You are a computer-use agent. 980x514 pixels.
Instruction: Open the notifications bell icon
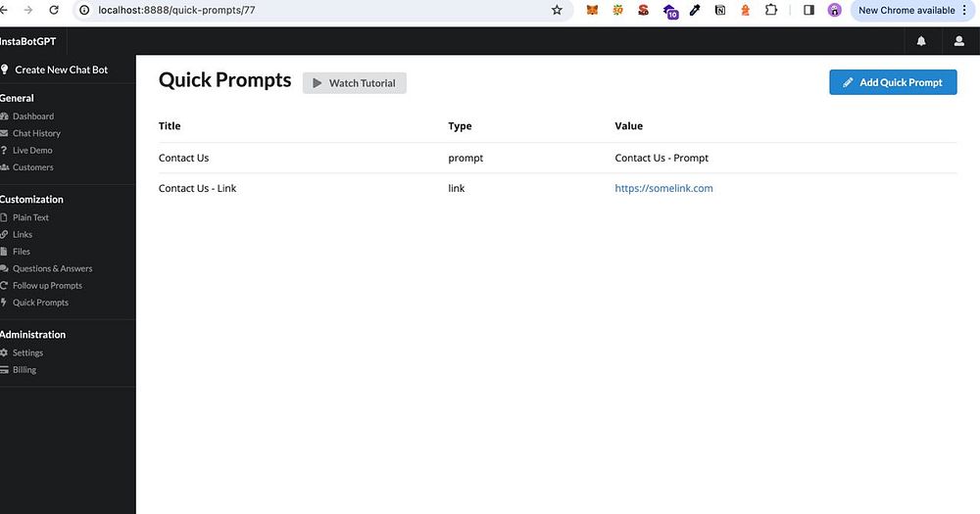point(920,41)
